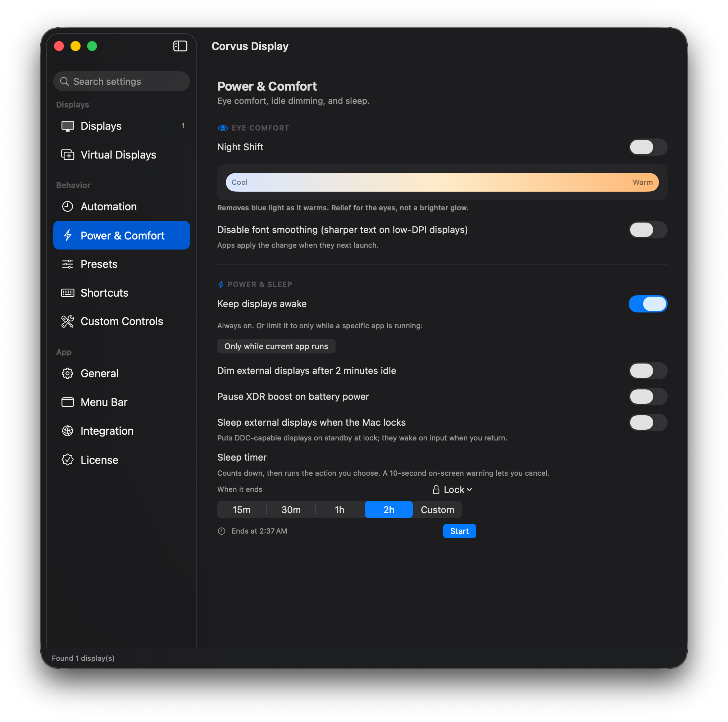Viewport: 728px width, 722px height.
Task: Click the Start timer button
Action: pos(459,531)
